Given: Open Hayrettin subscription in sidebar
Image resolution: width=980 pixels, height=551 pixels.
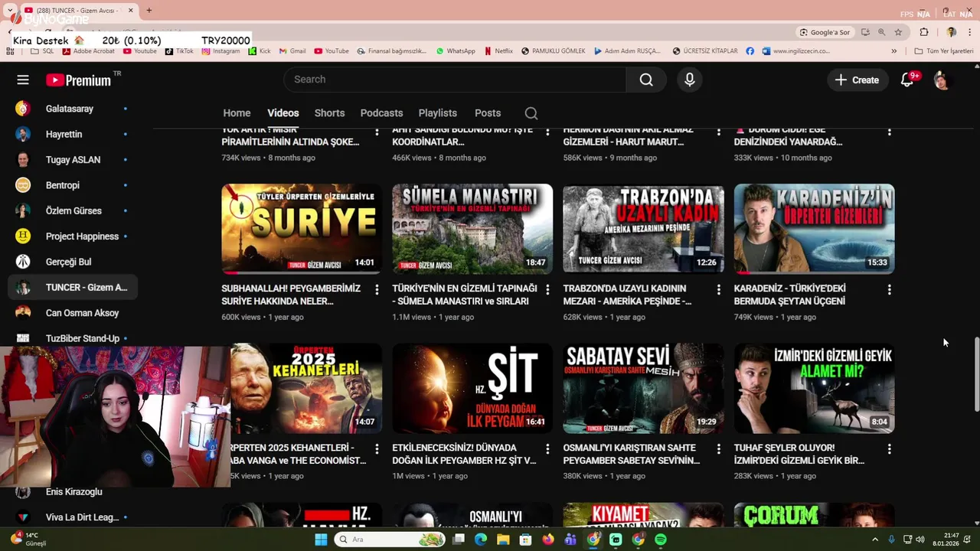Looking at the screenshot, I should click(x=73, y=134).
